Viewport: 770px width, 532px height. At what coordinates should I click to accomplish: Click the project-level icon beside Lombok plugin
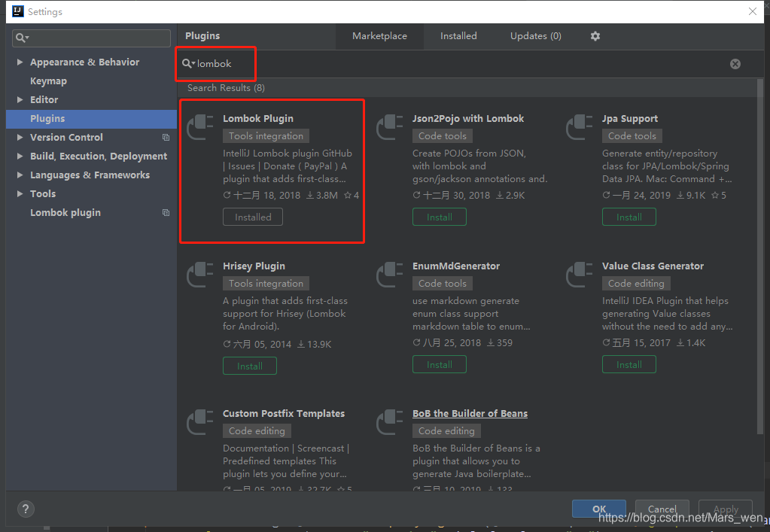pos(166,212)
